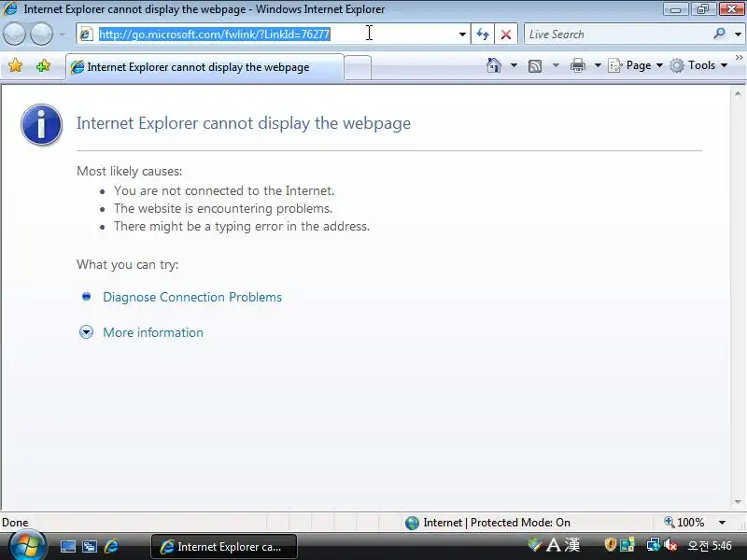Screen dimensions: 747x560
Task: Open the search provider options dropdown
Action: point(738,35)
